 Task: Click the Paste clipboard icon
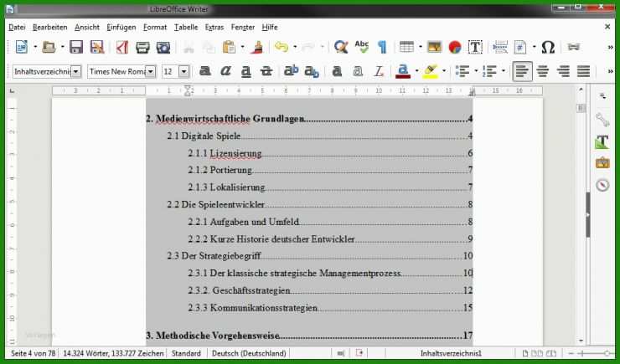click(229, 47)
